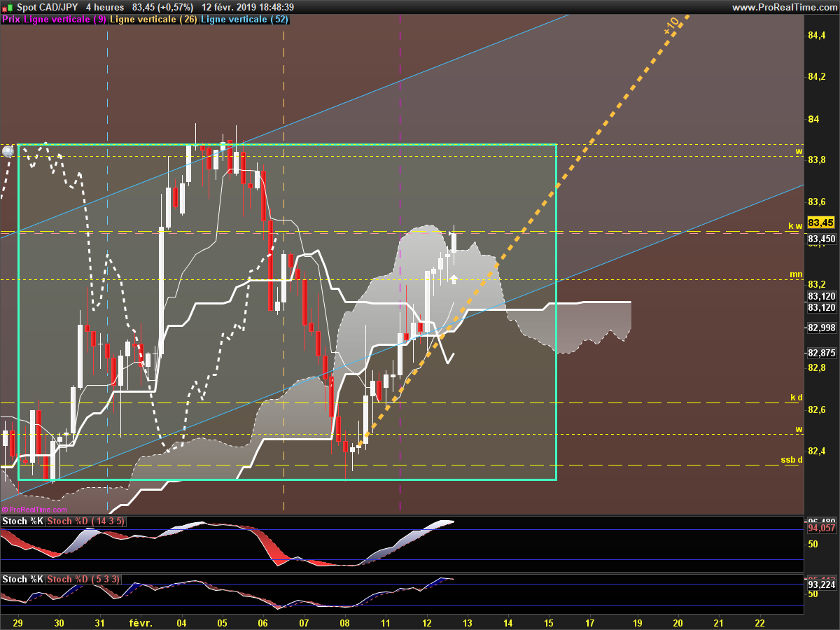Image resolution: width=840 pixels, height=630 pixels.
Task: Click the 19 date axis label
Action: 637,622
